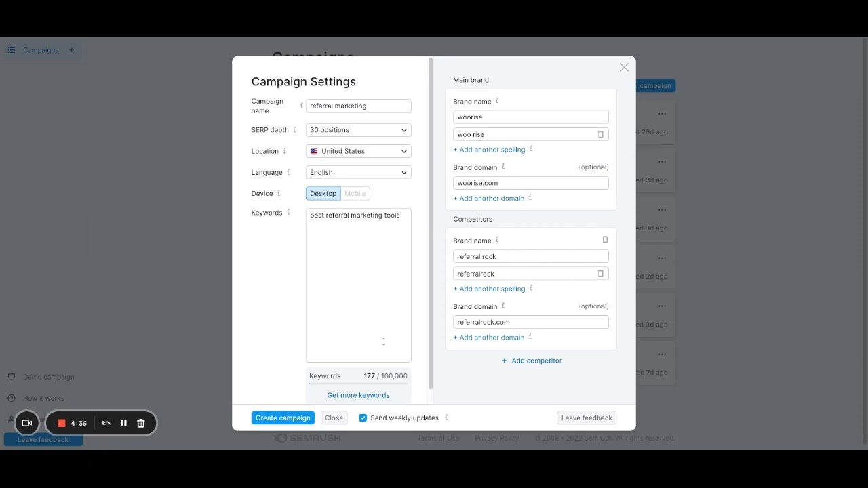Open the Language dropdown showing English
The width and height of the screenshot is (868, 488).
[x=358, y=172]
